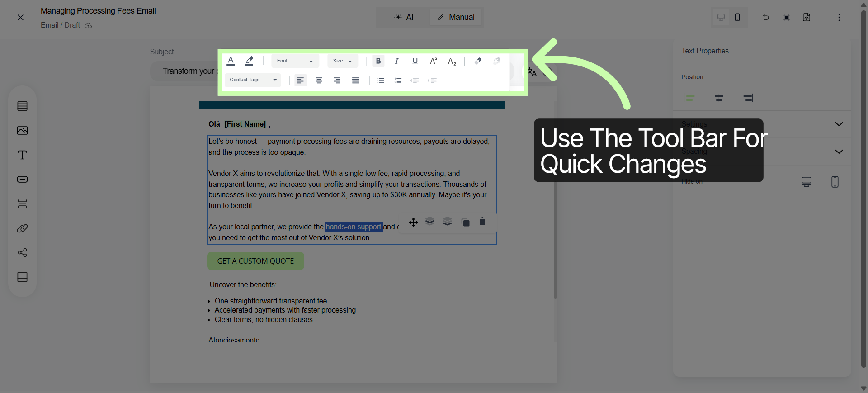Toggle Hide on desktop
The width and height of the screenshot is (868, 393).
click(807, 182)
